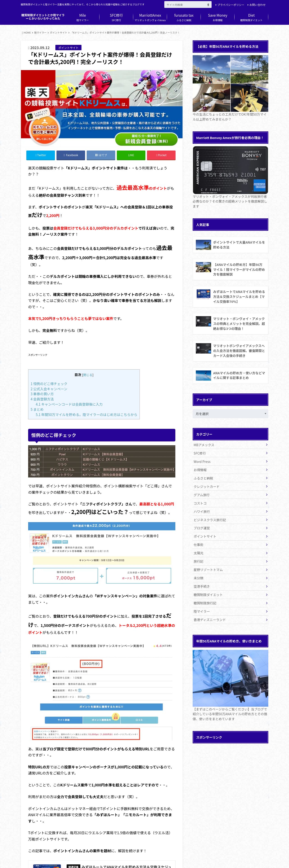Screen dimensions: 289x868
Task: Click chevron arrow beside 糖質制限旅行記 category
Action: 266,603
